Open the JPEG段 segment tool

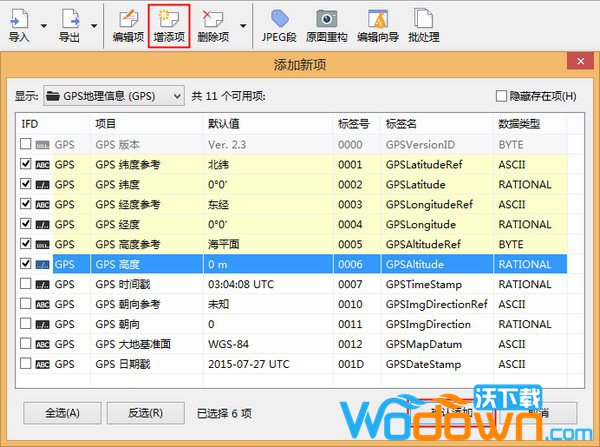(x=280, y=24)
